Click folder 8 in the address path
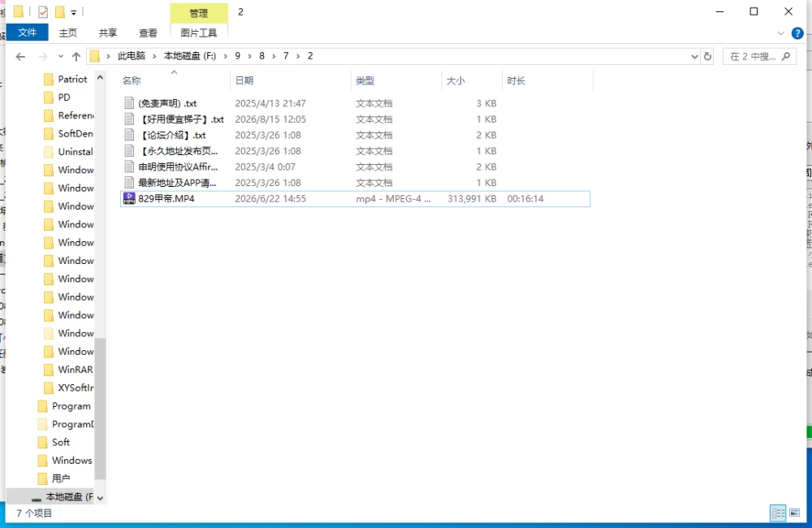Viewport: 812px width, 528px height. click(261, 56)
